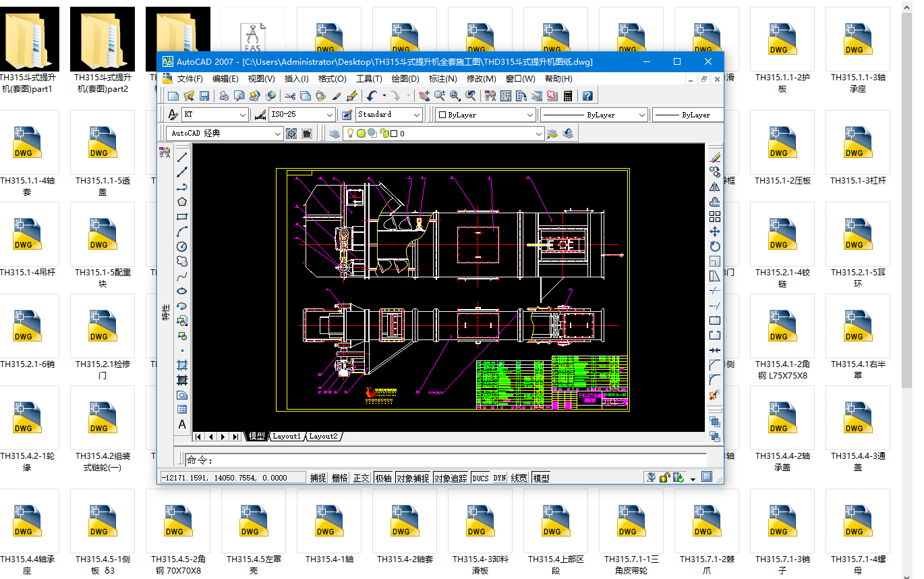Toggle 极轴 polar tracking in status bar
The height and width of the screenshot is (579, 924).
(x=383, y=478)
